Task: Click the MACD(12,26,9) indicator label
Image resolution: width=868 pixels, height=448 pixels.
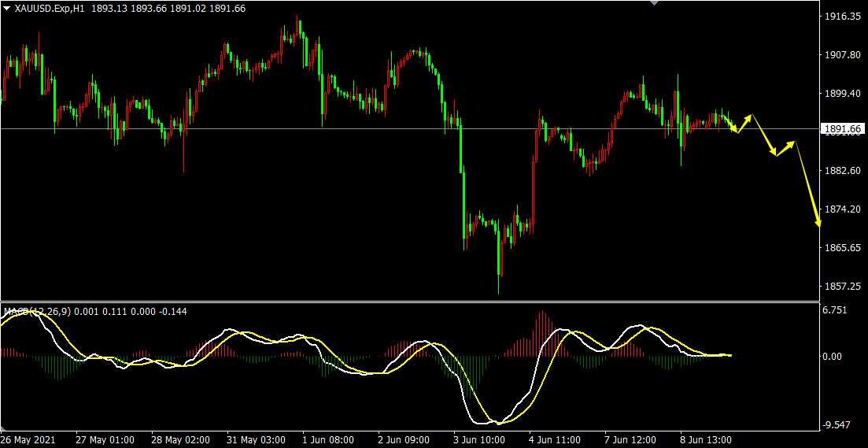Action: (x=36, y=312)
